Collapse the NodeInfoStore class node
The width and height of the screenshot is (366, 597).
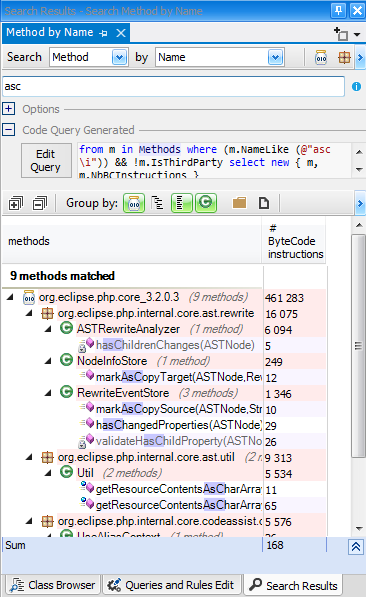[x=48, y=361]
